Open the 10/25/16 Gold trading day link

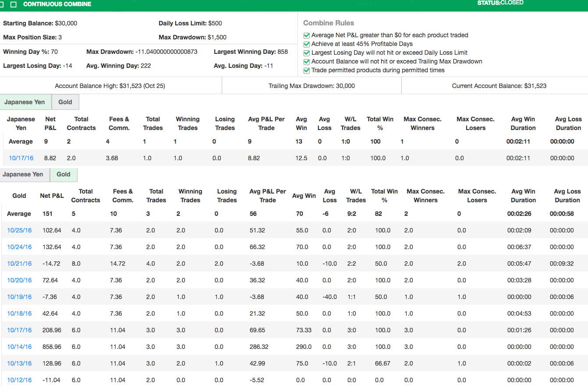19,230
